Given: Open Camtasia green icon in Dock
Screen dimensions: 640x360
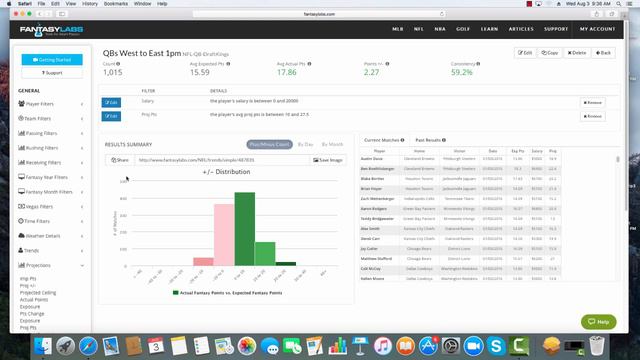Looking at the screenshot, I should pyautogui.click(x=519, y=346).
